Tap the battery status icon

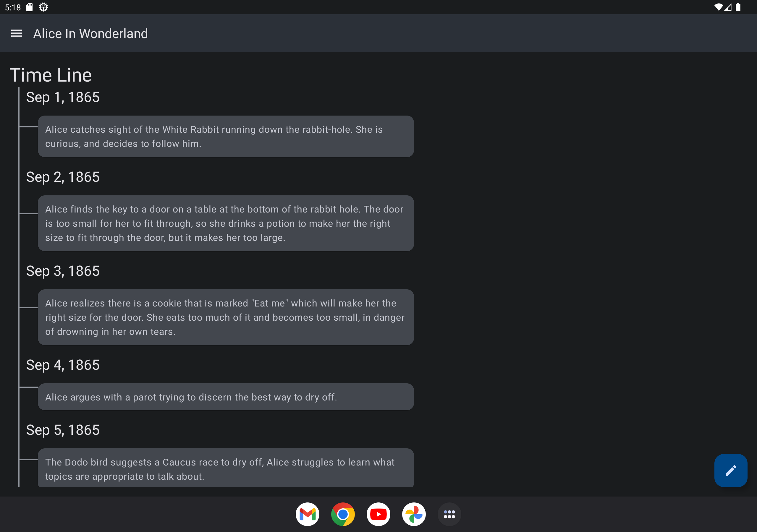738,7
